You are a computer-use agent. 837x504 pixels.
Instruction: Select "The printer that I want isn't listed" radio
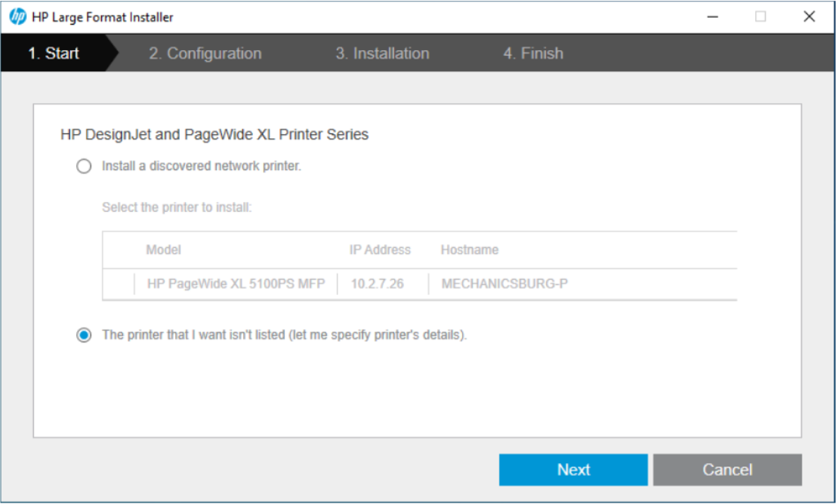(x=84, y=335)
